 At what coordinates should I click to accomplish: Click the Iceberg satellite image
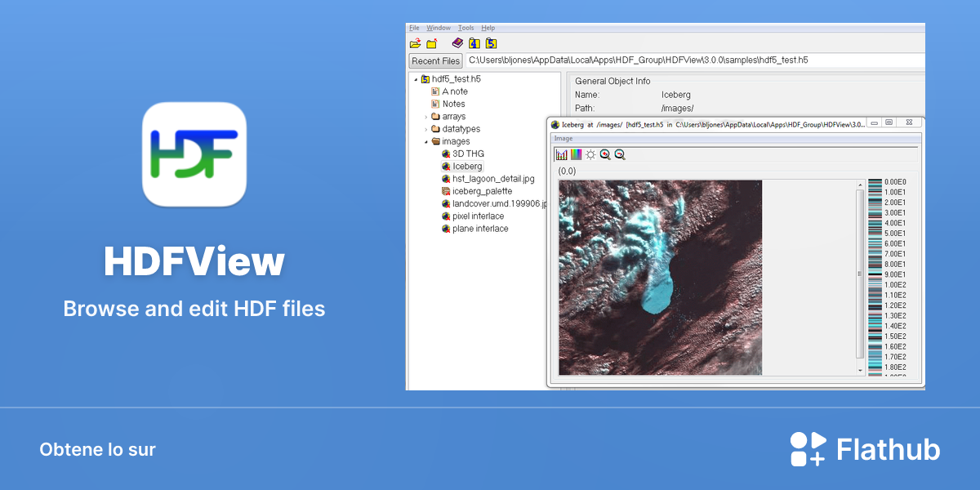(660, 278)
